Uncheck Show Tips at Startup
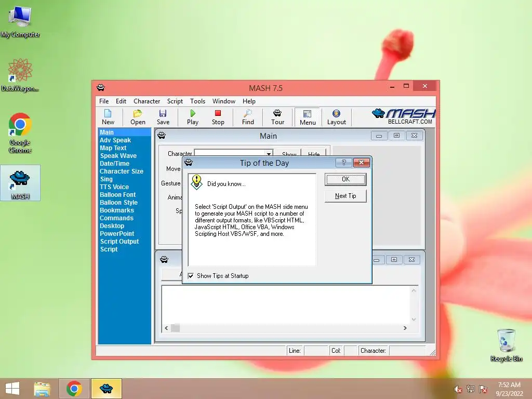The width and height of the screenshot is (532, 399). pyautogui.click(x=191, y=276)
